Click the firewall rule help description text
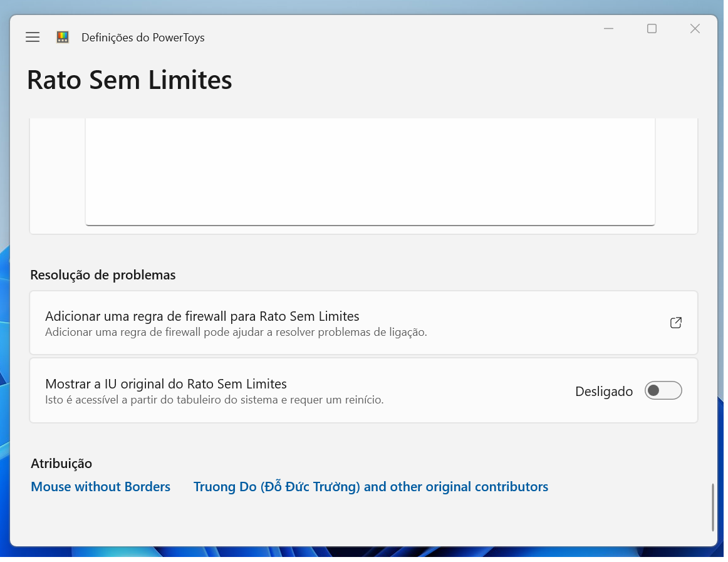This screenshot has height=562, width=728. click(x=236, y=333)
